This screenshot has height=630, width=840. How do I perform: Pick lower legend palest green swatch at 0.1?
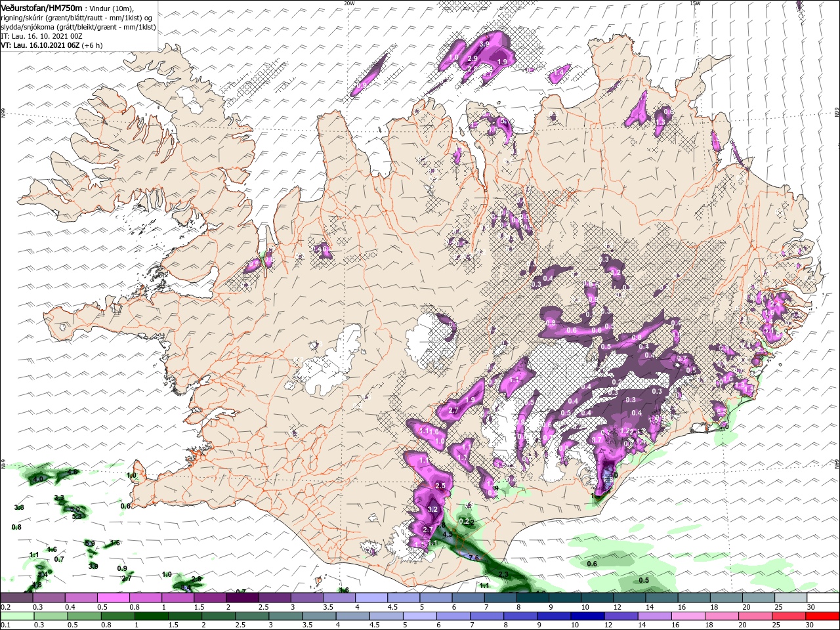(17, 617)
